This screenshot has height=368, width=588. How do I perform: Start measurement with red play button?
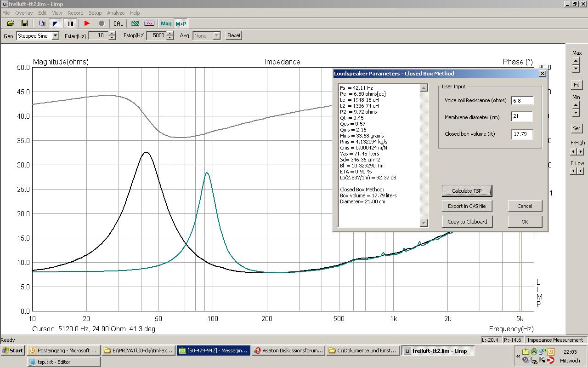pyautogui.click(x=87, y=23)
